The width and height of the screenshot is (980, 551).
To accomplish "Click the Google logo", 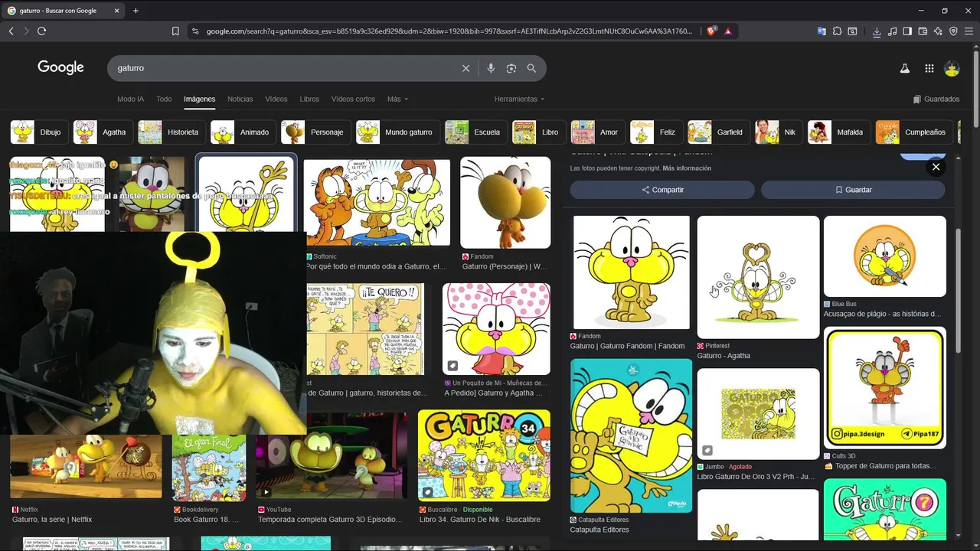I will (60, 67).
